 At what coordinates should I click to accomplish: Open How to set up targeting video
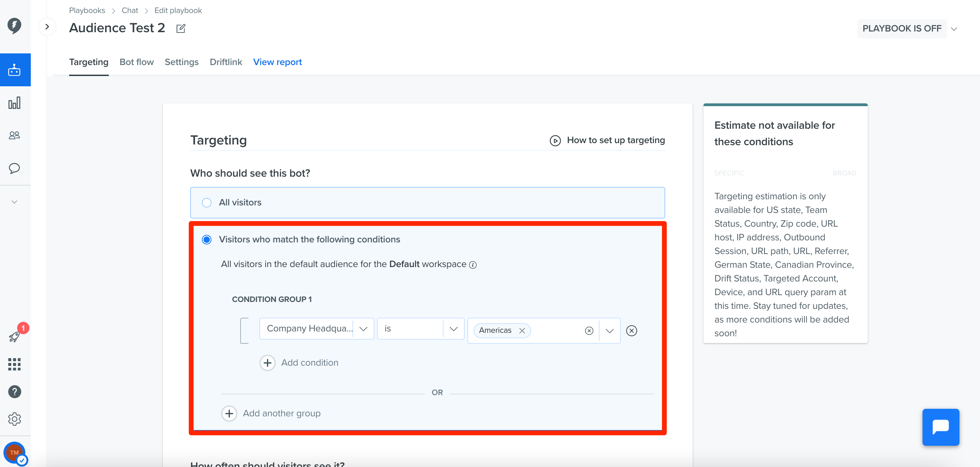607,140
